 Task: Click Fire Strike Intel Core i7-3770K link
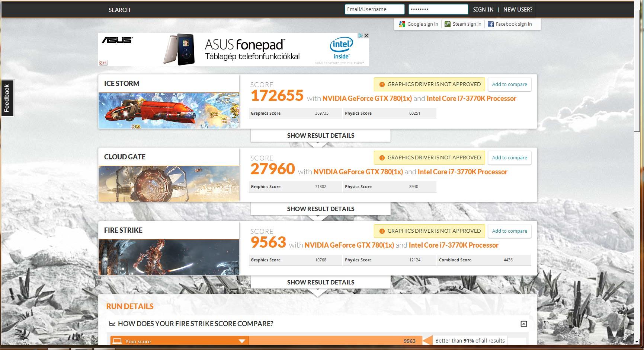coord(454,245)
